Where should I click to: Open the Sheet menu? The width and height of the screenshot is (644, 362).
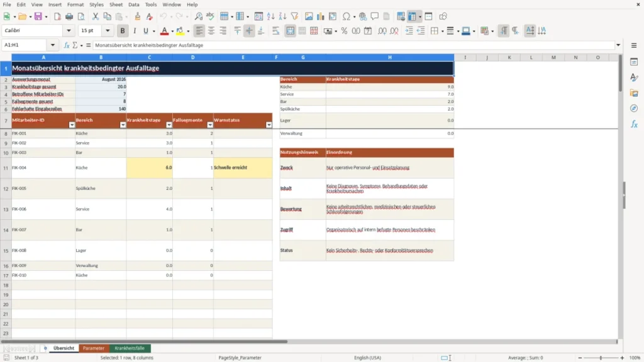pos(116,4)
